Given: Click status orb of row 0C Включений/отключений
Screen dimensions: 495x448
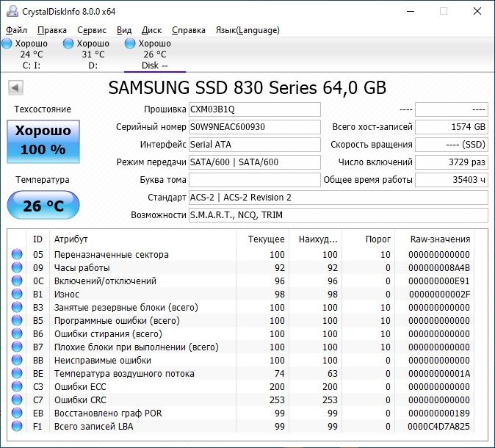Looking at the screenshot, I should coord(17,281).
